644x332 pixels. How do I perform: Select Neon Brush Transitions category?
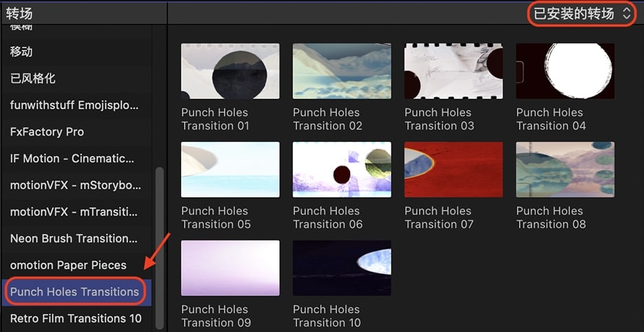pos(74,238)
